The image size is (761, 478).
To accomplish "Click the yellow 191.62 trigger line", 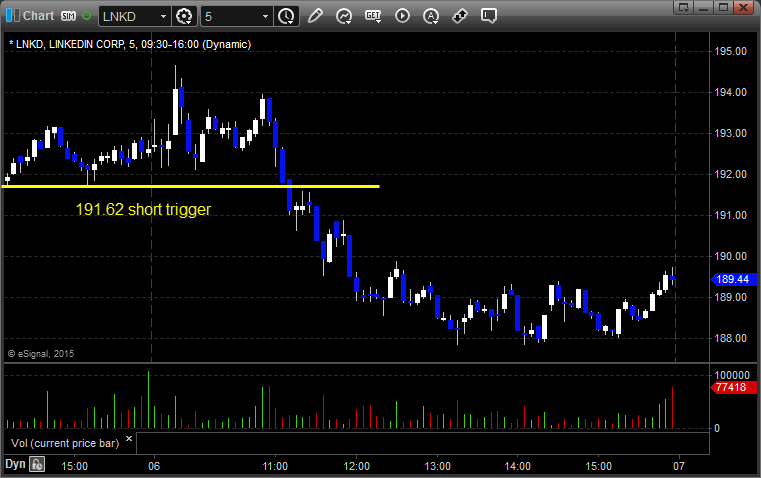I will pyautogui.click(x=191, y=186).
